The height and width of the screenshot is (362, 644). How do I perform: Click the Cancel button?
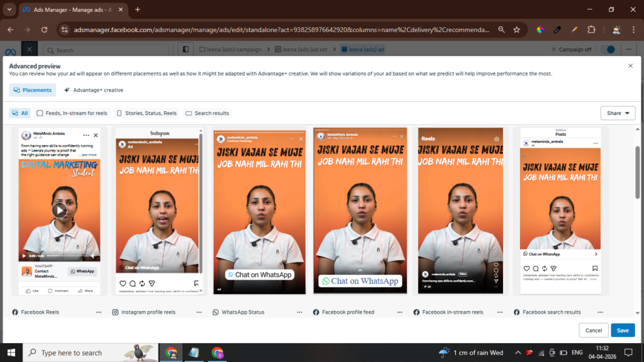coord(593,330)
